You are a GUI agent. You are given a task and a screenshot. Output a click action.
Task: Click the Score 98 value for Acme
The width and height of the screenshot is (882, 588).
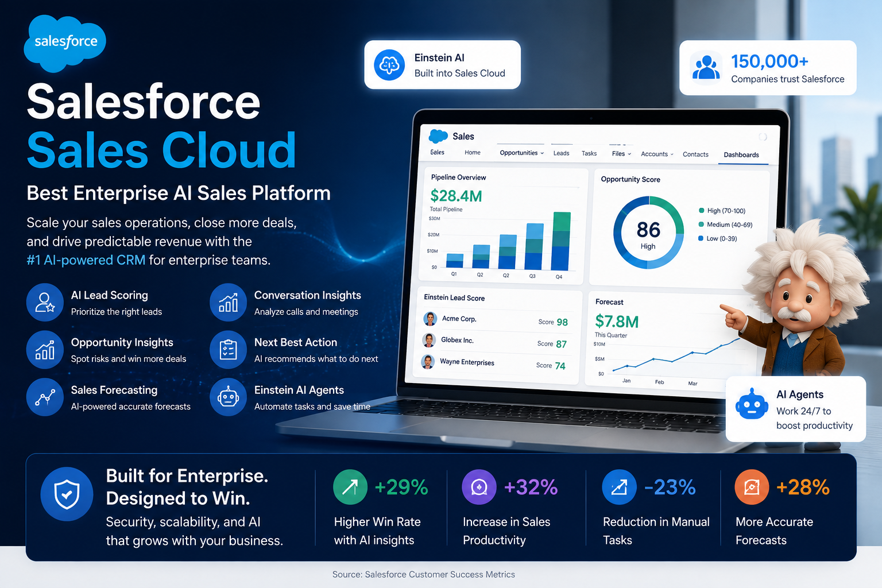coord(562,322)
